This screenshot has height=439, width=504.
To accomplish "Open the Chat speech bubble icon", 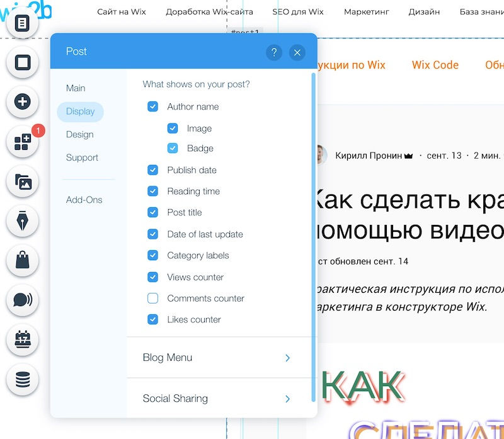I will pos(23,300).
